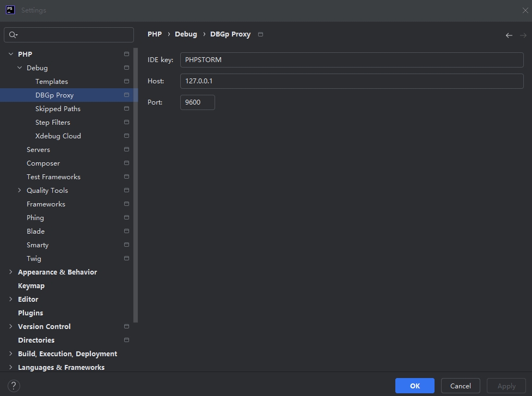
Task: Click the Port input field
Action: 198,102
